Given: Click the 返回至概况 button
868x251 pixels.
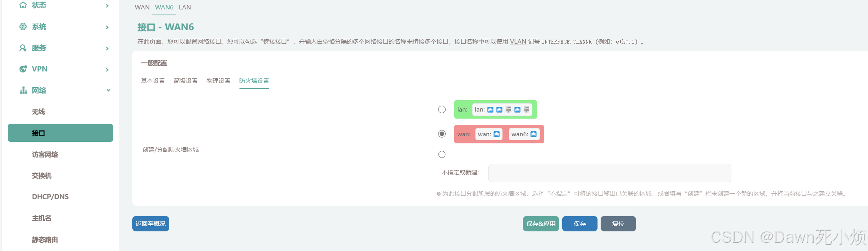Looking at the screenshot, I should coord(151,224).
